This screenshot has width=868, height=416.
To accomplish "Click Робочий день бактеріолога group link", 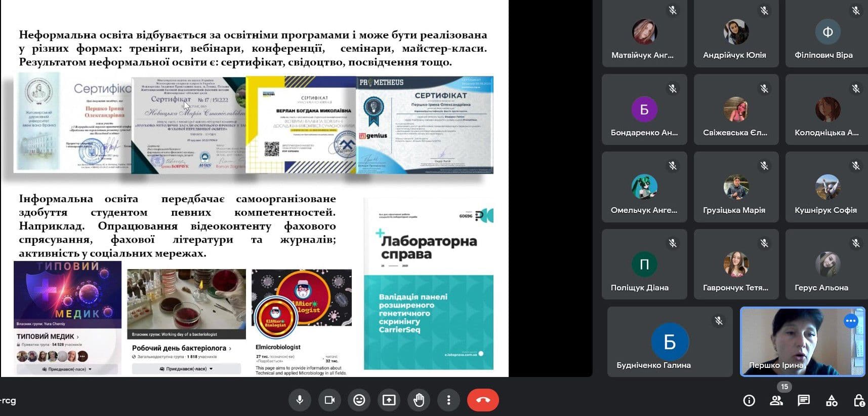I will pos(181,348).
